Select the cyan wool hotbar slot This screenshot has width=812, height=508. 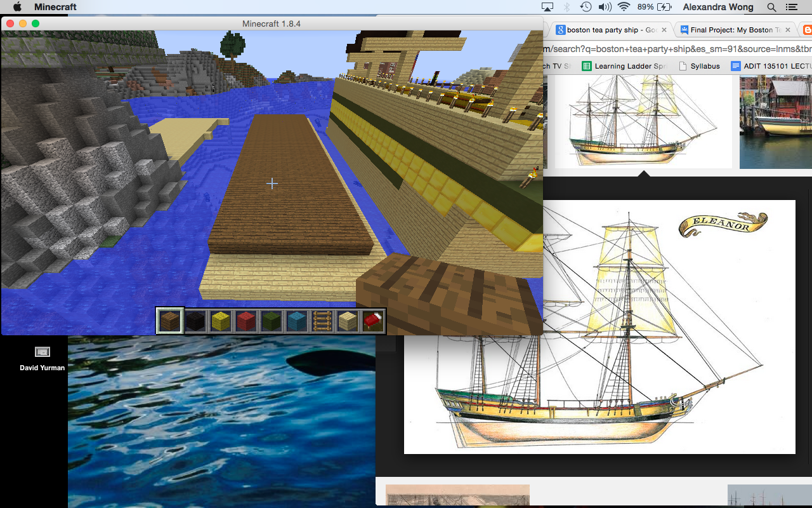click(x=297, y=321)
